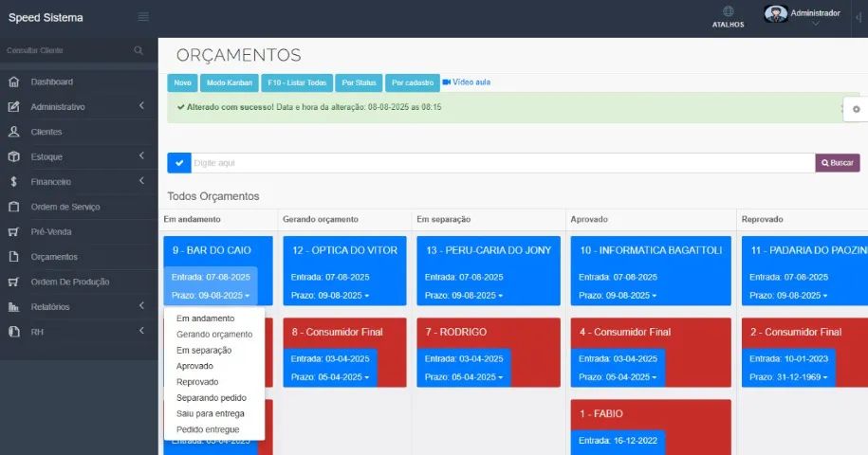Expand the Administrativo sidebar submenu
This screenshot has height=455, width=868.
(140, 106)
